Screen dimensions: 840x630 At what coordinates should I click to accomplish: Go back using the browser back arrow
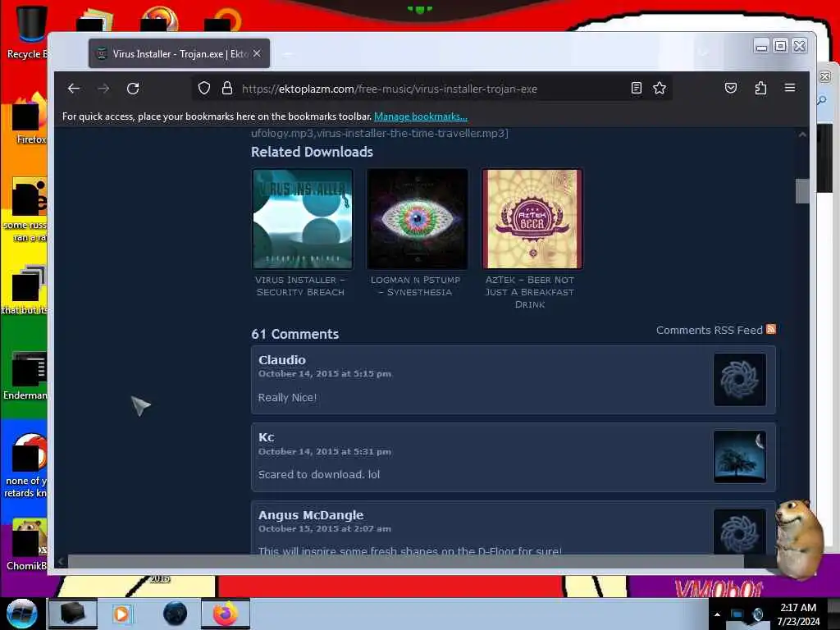click(x=74, y=89)
